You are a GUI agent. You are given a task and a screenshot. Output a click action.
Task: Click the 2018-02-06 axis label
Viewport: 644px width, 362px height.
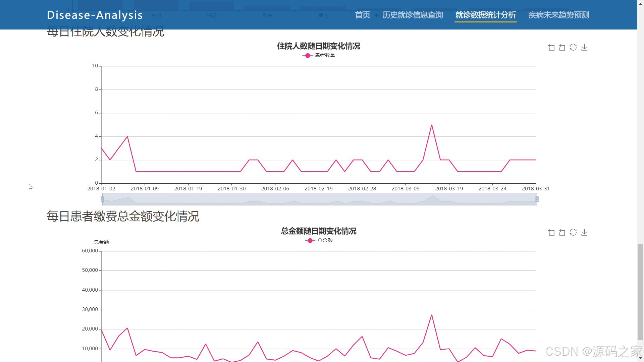tap(275, 189)
